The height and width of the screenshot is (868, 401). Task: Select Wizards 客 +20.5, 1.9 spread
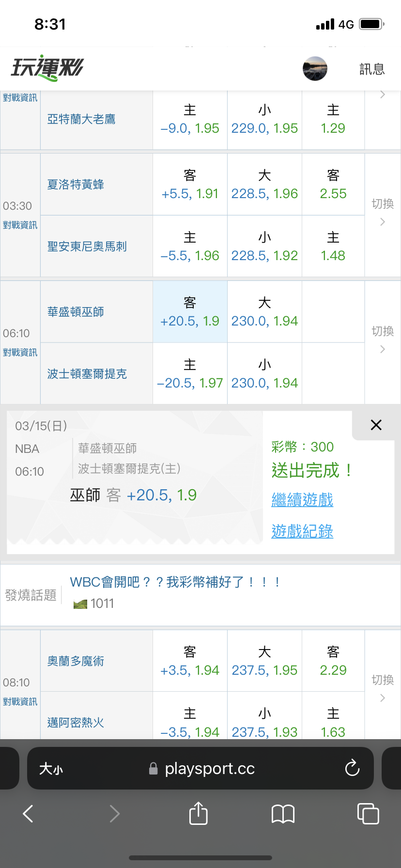click(190, 312)
